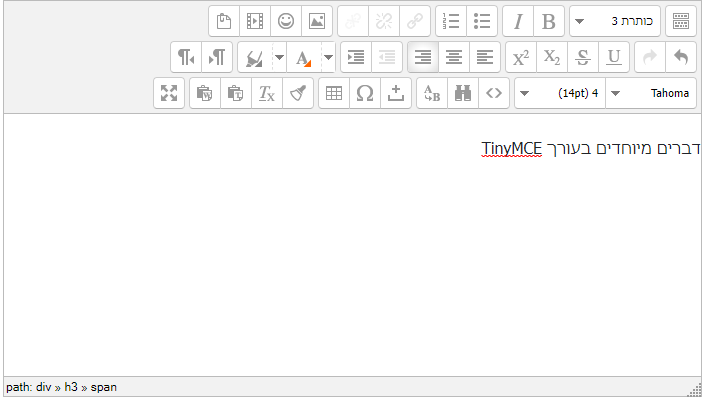
Task: Toggle numbered list
Action: [x=451, y=21]
